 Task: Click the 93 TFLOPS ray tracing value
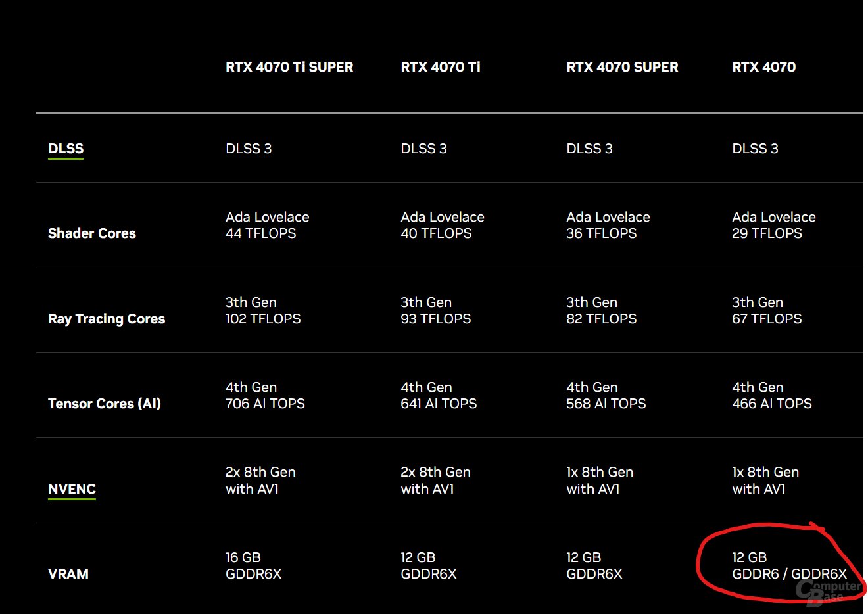point(436,319)
